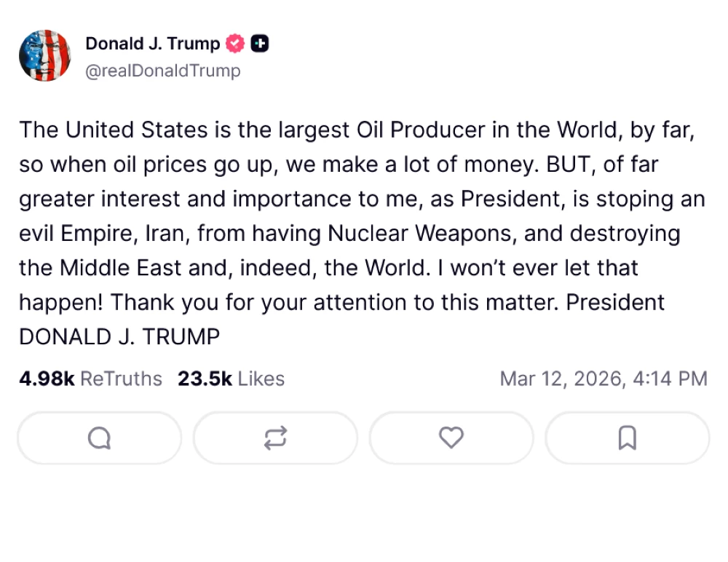
Task: Open the Mar 12, 2026 timestamp link
Action: [x=603, y=379]
